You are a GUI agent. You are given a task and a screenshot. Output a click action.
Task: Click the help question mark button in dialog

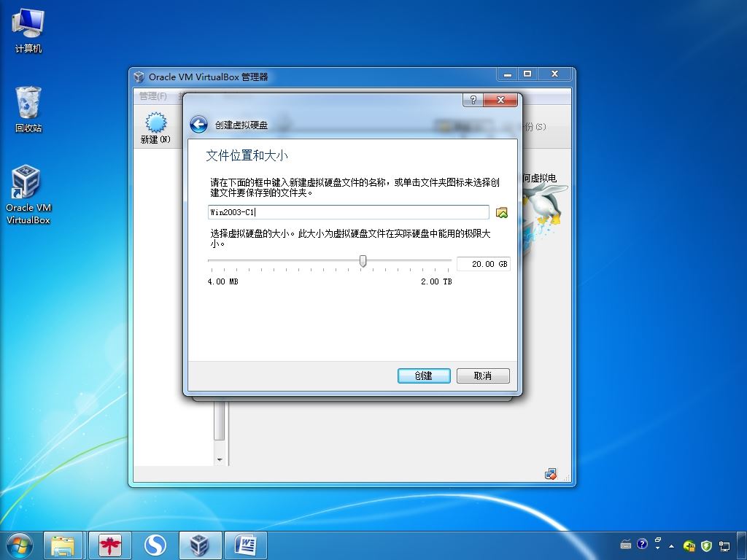[x=473, y=99]
